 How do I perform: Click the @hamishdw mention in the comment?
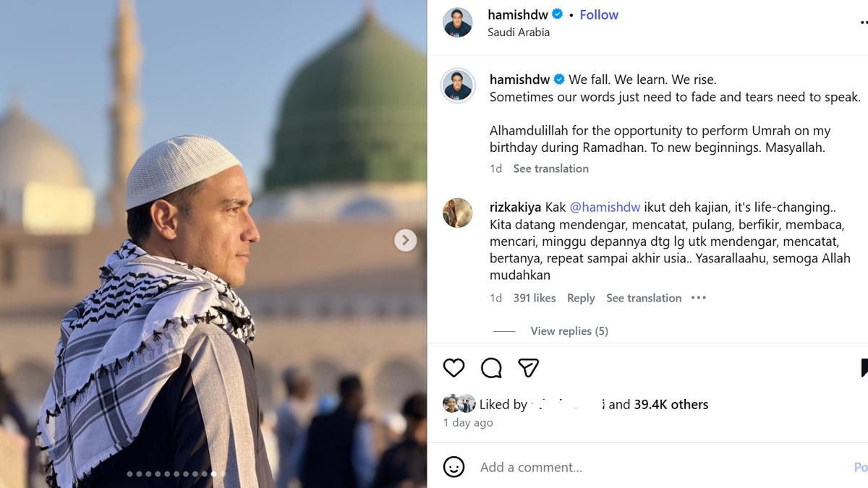point(605,207)
